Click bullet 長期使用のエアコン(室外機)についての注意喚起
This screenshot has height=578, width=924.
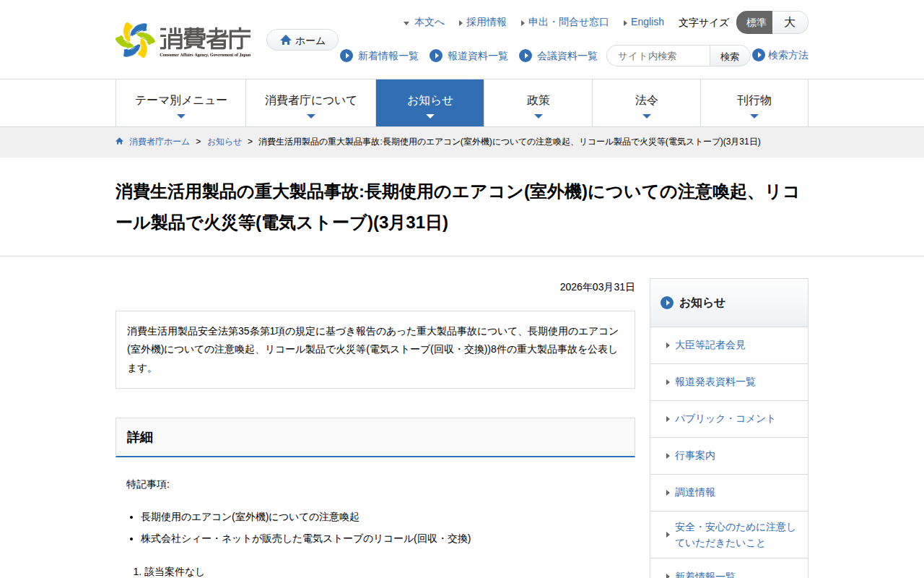[x=250, y=517]
